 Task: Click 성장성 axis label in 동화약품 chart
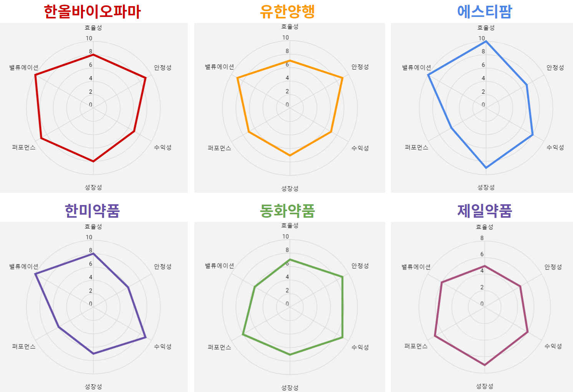[x=290, y=388]
